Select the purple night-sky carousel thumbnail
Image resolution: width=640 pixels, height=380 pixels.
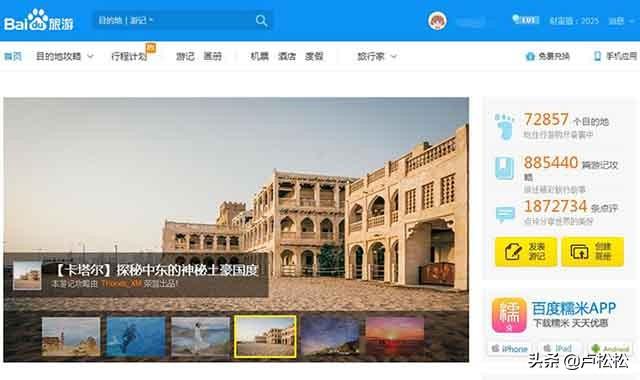[x=330, y=337]
